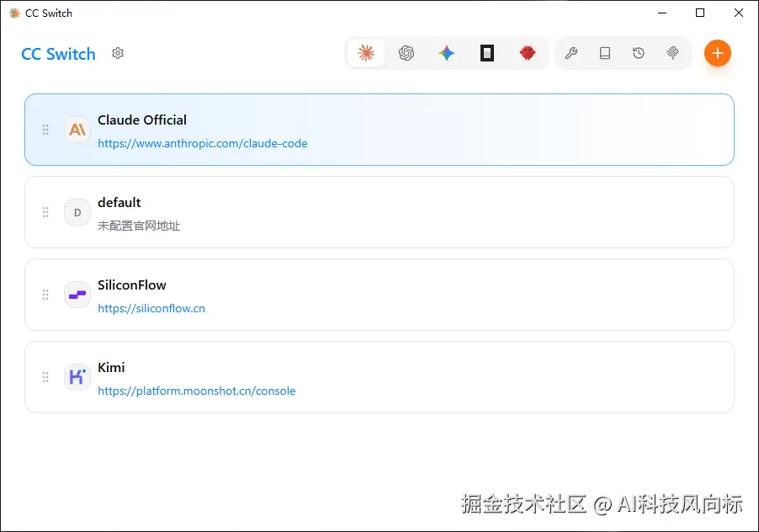Add a new provider with plus button
The height and width of the screenshot is (532, 759).
(718, 53)
